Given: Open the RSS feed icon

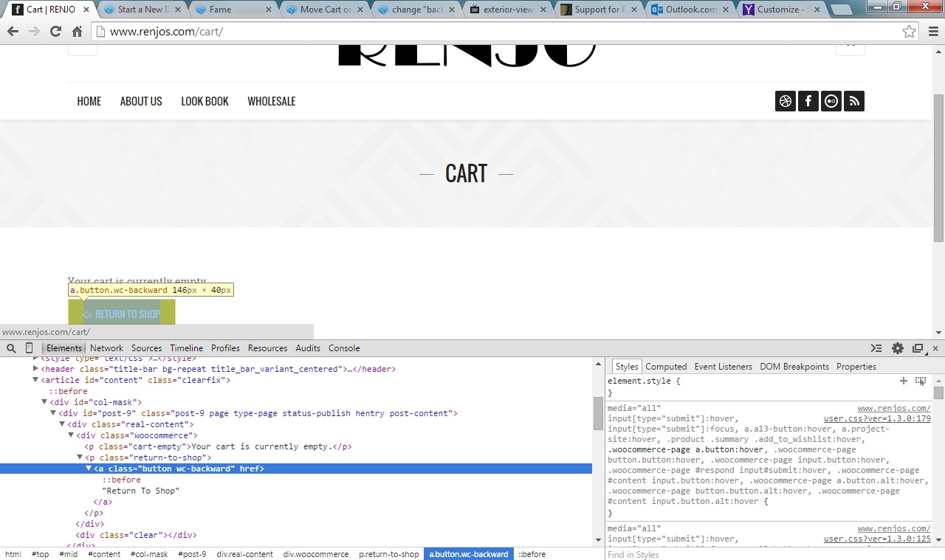Looking at the screenshot, I should tap(854, 101).
